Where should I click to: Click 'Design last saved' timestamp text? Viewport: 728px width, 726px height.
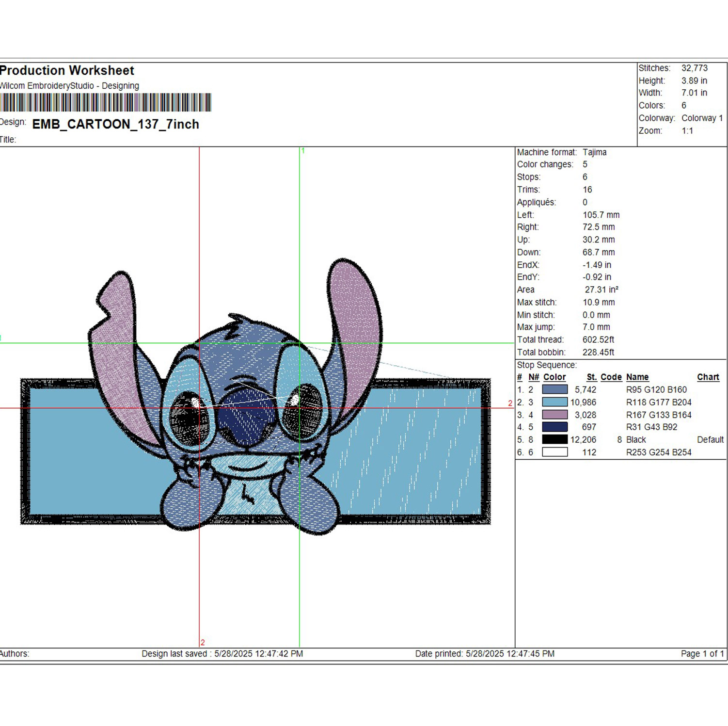(222, 654)
